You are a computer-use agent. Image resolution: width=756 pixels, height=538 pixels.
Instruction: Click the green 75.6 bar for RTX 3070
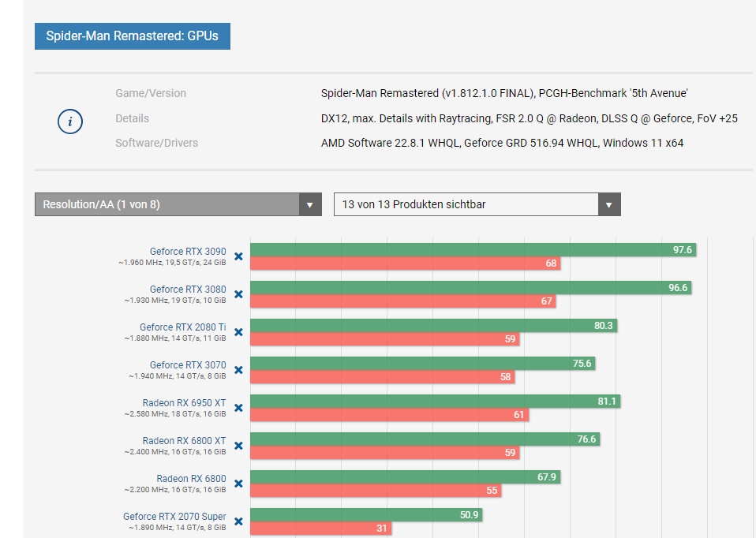pos(423,364)
